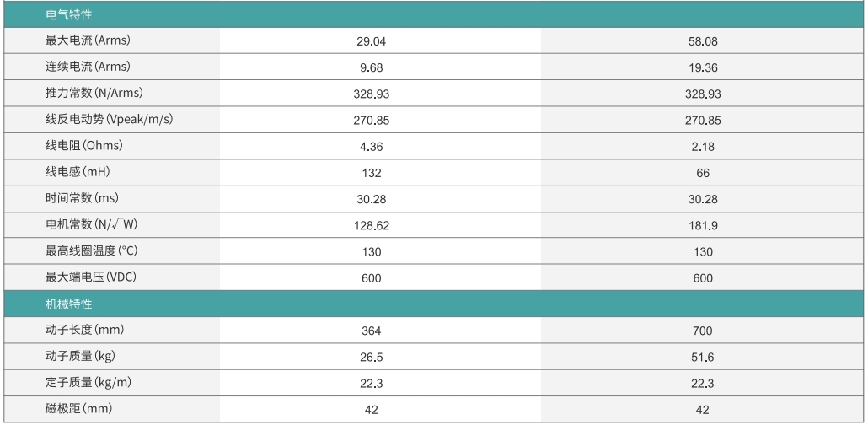Image resolution: width=868 pixels, height=425 pixels.
Task: Click the 最大端电压 (VDC) label
Action: point(90,277)
